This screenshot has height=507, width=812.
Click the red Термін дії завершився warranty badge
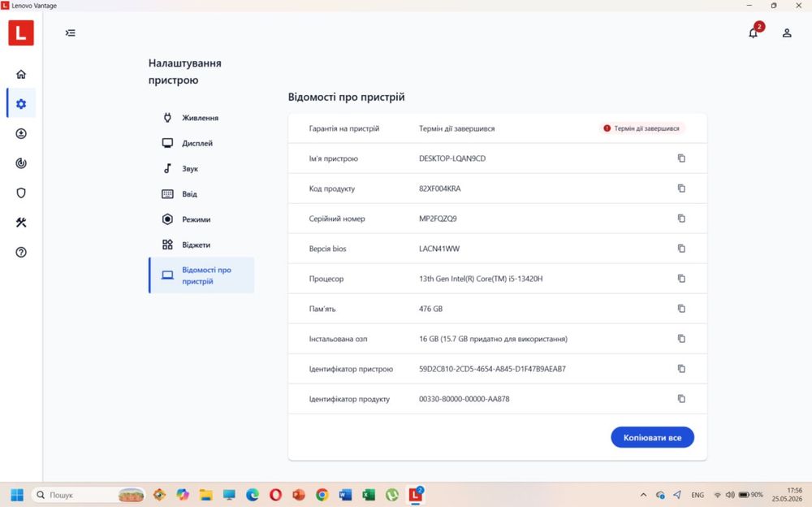pos(641,128)
